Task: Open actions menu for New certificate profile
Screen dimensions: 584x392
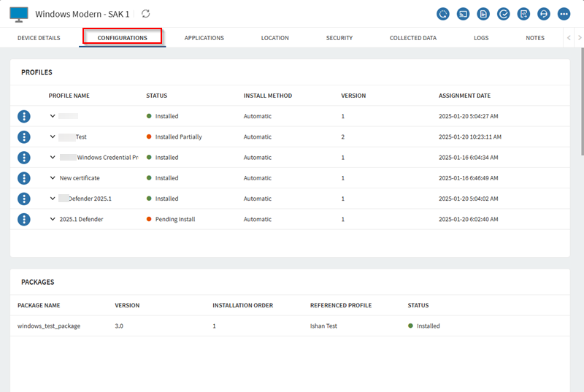Action: coord(24,178)
